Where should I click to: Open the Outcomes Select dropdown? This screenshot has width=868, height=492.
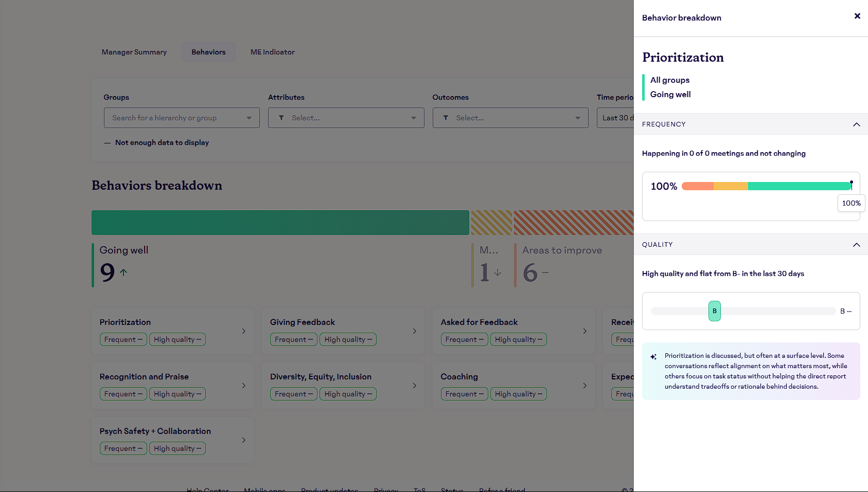(510, 118)
